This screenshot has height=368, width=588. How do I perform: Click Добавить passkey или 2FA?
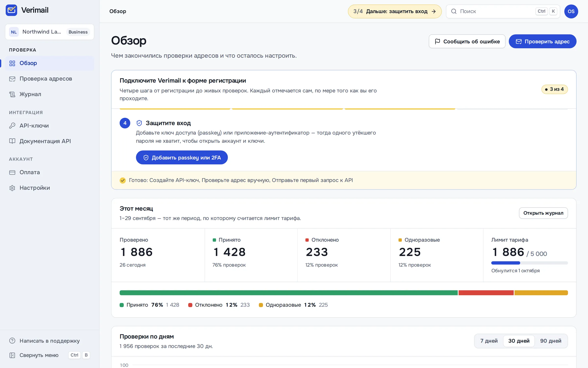tap(182, 158)
